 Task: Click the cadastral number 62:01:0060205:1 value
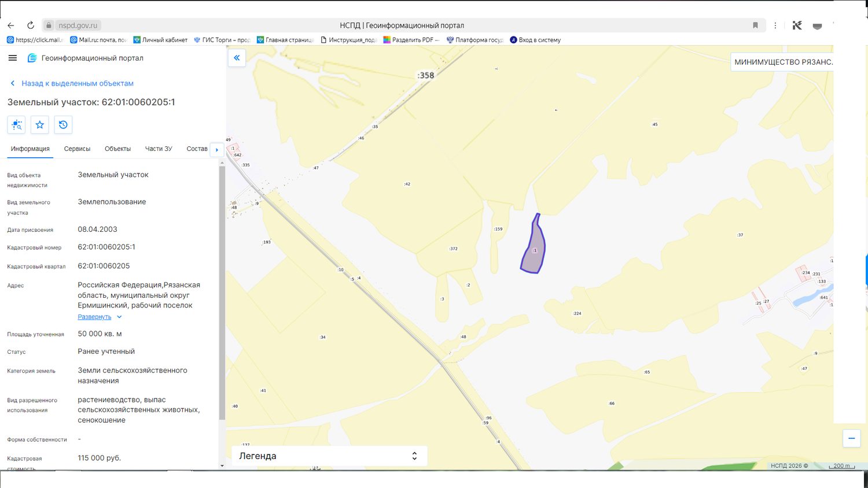(106, 247)
